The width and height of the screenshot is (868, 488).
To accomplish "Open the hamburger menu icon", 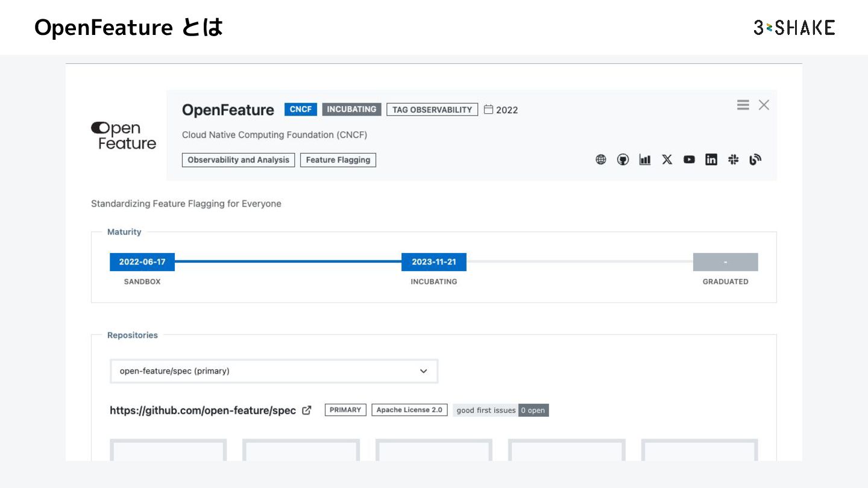I will click(x=743, y=105).
